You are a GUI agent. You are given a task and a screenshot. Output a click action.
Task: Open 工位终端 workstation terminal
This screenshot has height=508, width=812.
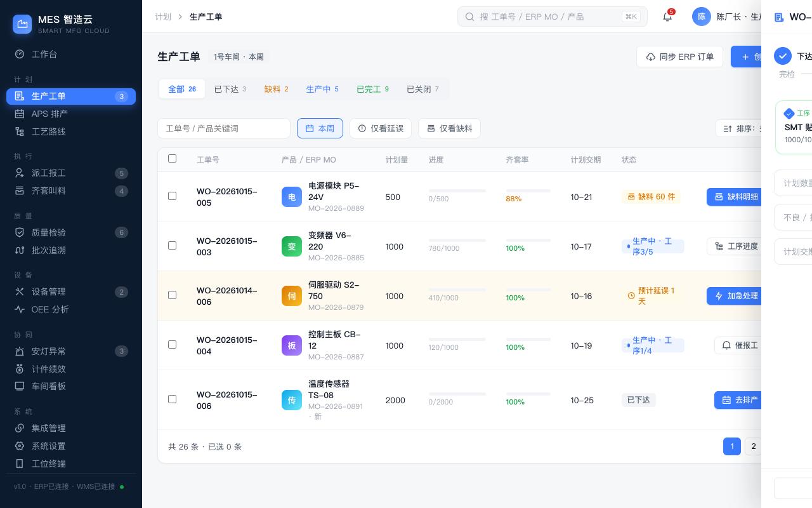click(x=71, y=464)
